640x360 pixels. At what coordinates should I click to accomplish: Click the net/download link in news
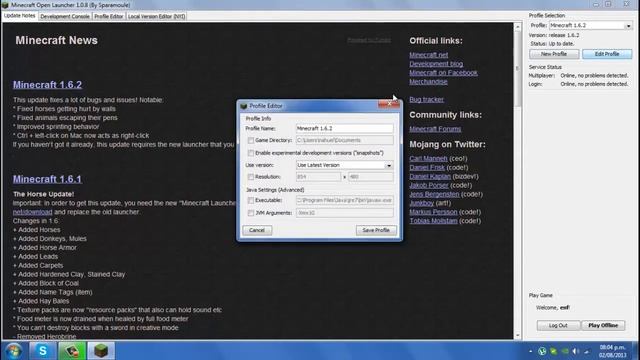click(x=33, y=212)
